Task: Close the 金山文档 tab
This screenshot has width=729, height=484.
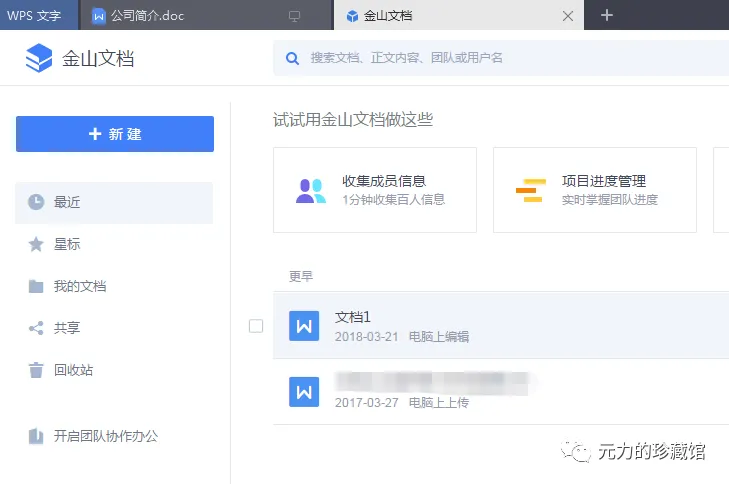Action: click(x=569, y=16)
